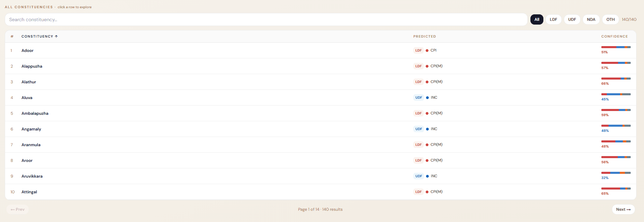Viewport: 644px width, 222px height.
Task: Click the UDF badge in Aruvikkara row
Action: pos(419,176)
